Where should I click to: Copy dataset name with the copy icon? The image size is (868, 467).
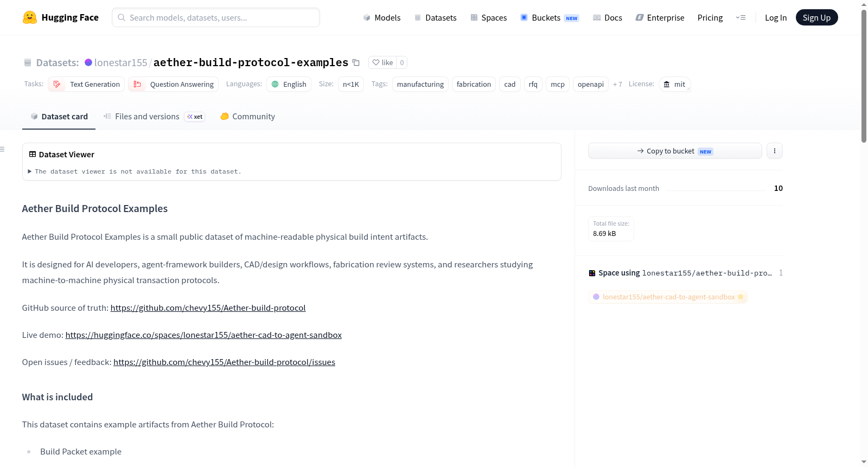tap(356, 62)
